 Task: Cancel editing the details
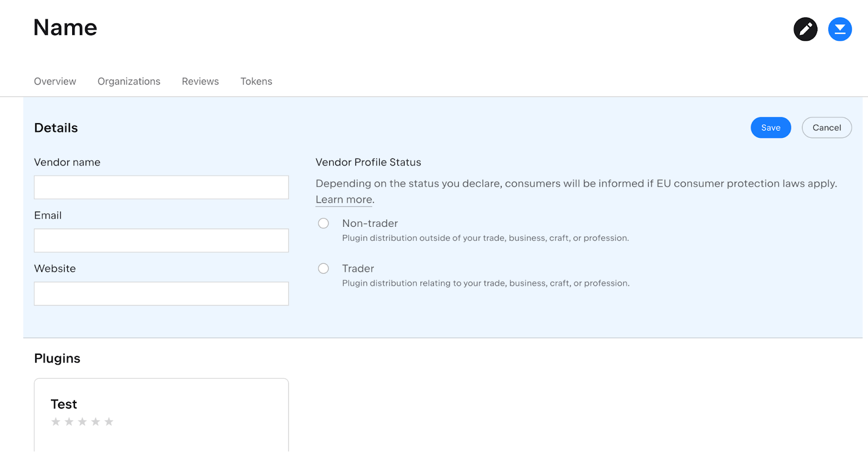(x=827, y=128)
